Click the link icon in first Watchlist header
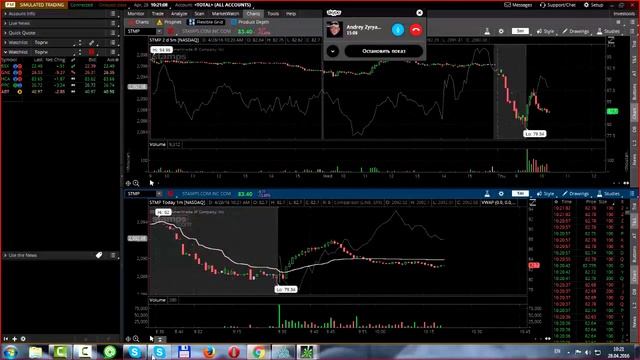 point(91,42)
